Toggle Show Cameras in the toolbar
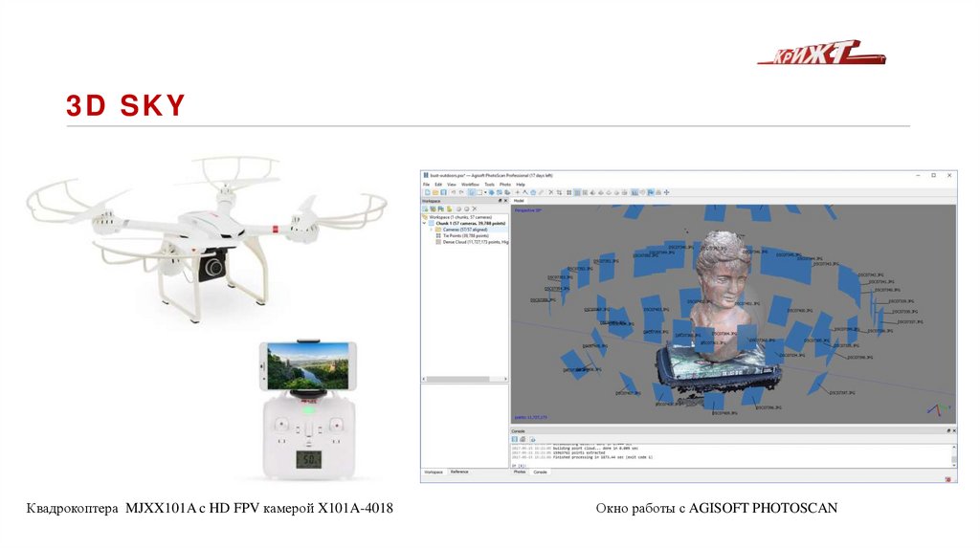980x549 pixels. [635, 192]
